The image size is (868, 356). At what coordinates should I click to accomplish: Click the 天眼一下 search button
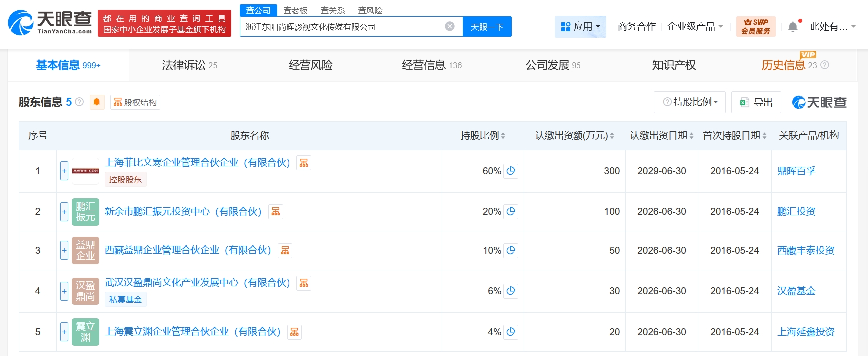click(487, 27)
